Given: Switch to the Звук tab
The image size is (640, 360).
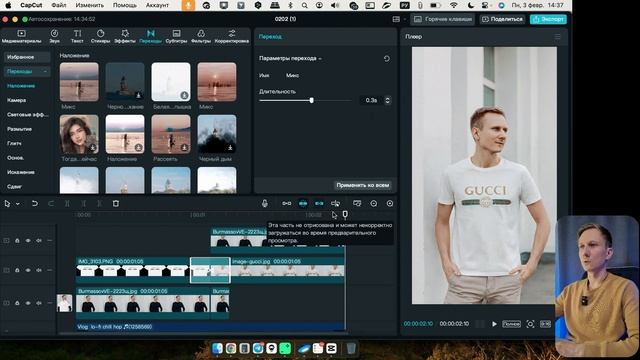Looking at the screenshot, I should (54, 36).
